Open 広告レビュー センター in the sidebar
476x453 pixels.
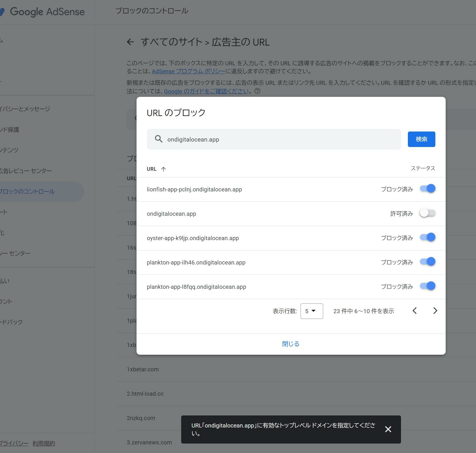26,171
